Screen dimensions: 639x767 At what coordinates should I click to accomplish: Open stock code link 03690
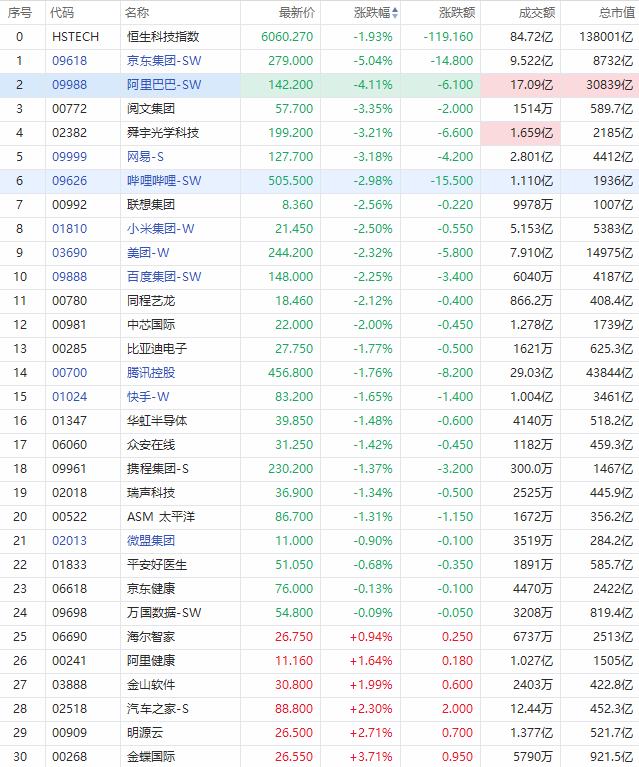[x=69, y=252]
